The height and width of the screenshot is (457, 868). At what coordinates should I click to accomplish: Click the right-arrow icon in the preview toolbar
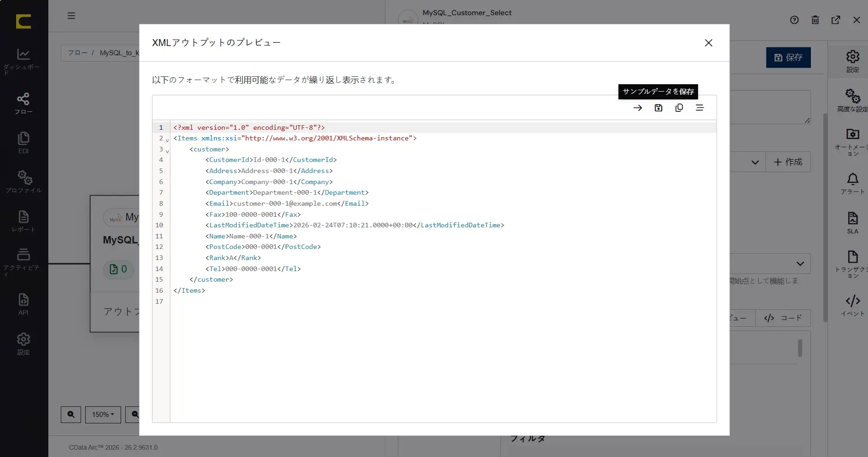click(x=638, y=108)
